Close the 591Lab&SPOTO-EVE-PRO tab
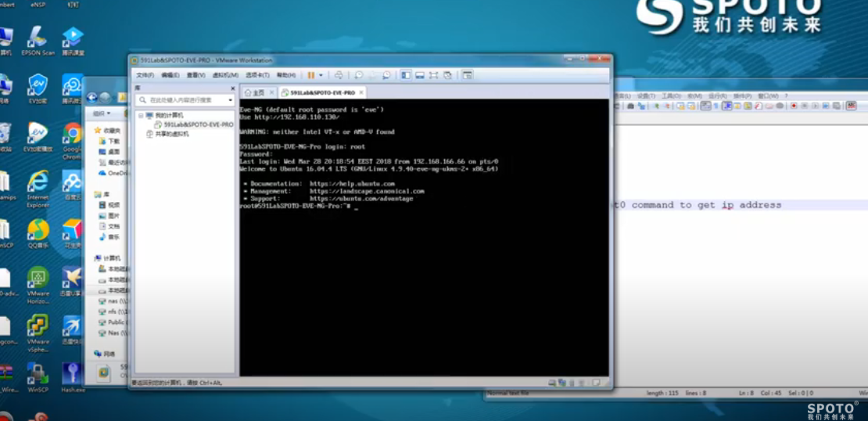Screen dimensions: 868x421 tap(361, 92)
